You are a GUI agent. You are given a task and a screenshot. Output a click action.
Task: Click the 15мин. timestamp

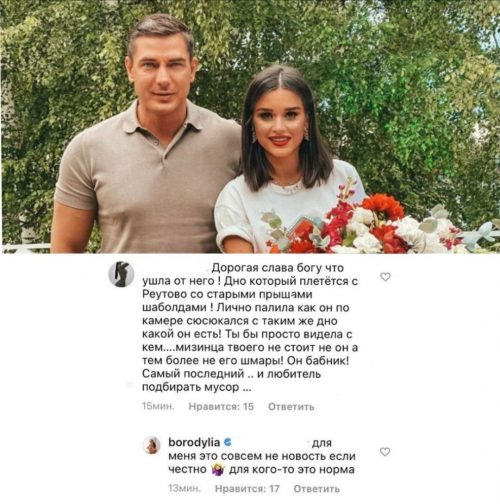pyautogui.click(x=158, y=407)
